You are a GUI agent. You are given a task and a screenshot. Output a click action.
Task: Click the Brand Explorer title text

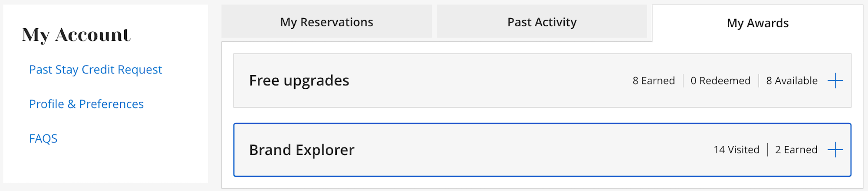tap(302, 150)
